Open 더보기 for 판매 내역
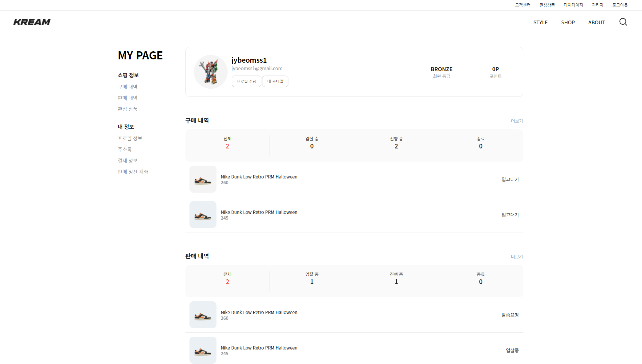 517,256
